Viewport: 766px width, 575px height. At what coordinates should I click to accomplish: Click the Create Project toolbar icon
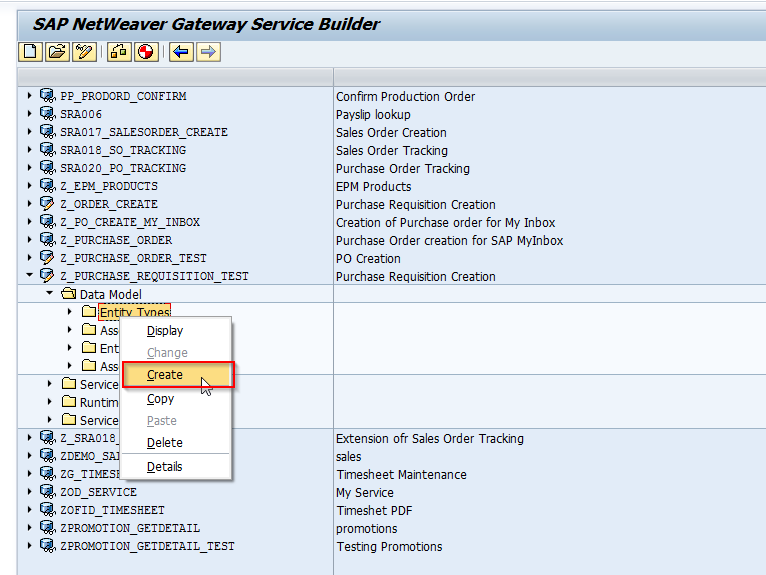(x=30, y=52)
